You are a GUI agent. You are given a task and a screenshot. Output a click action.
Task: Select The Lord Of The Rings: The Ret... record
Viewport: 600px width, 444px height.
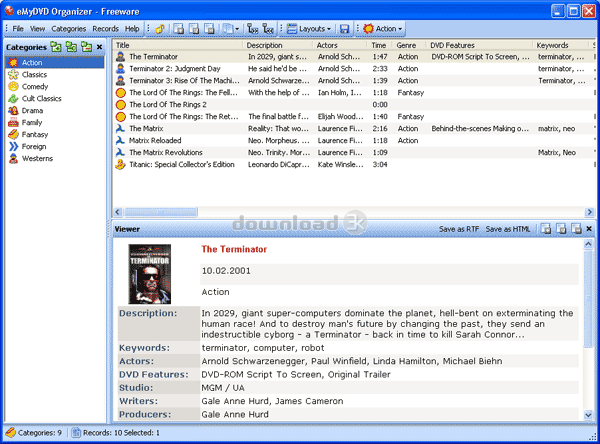(x=354, y=116)
